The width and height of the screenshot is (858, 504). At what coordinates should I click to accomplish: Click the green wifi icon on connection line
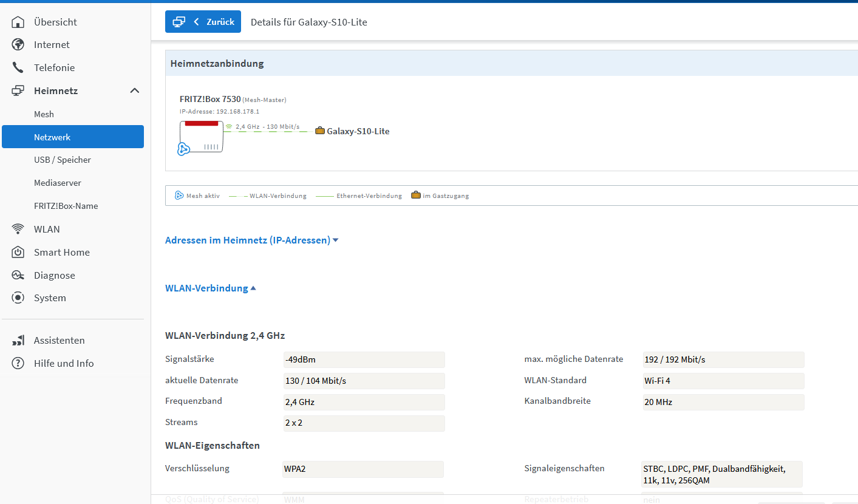point(229,126)
